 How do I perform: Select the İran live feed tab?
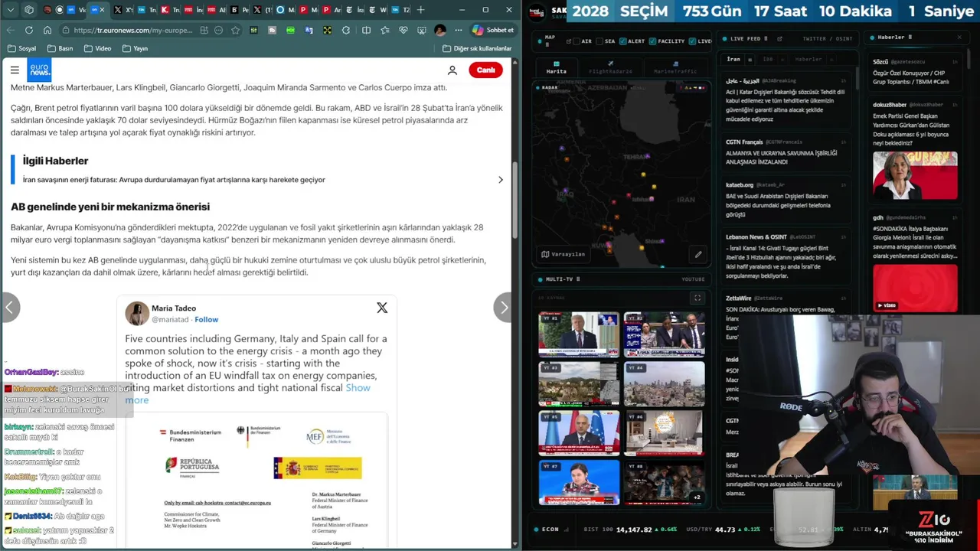(733, 59)
